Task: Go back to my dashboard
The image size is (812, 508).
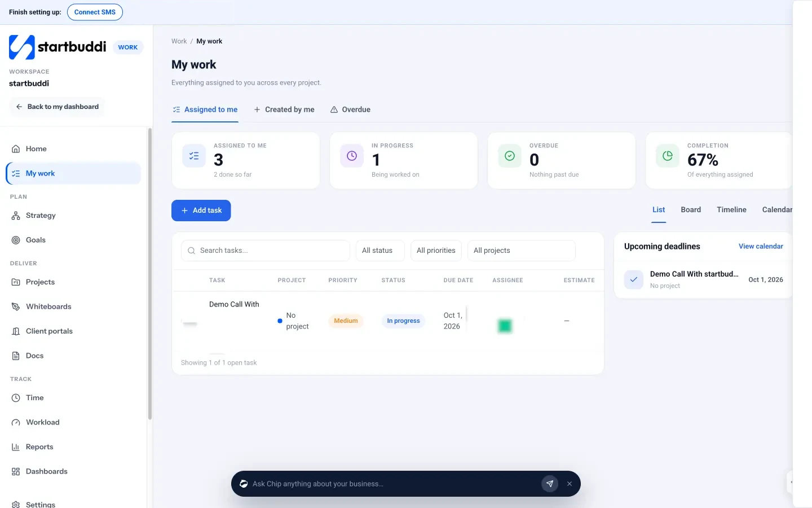Action: 57,107
